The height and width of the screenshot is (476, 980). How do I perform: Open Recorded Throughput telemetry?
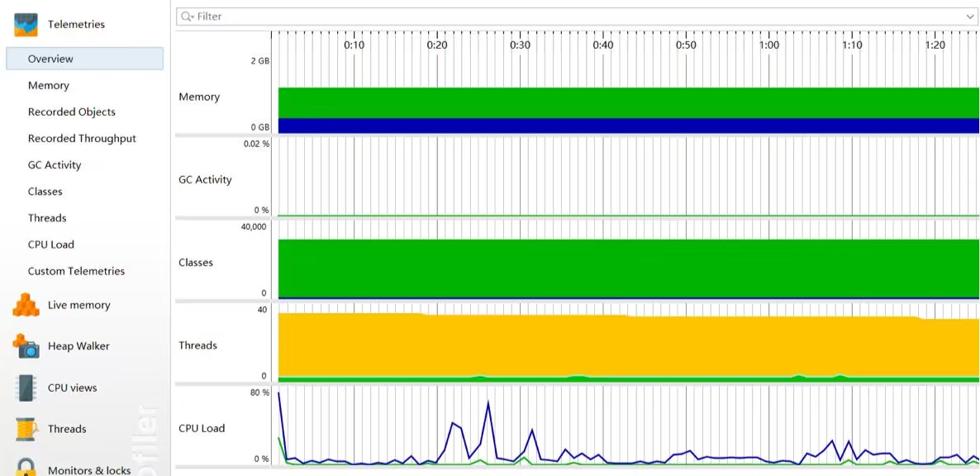(x=82, y=139)
